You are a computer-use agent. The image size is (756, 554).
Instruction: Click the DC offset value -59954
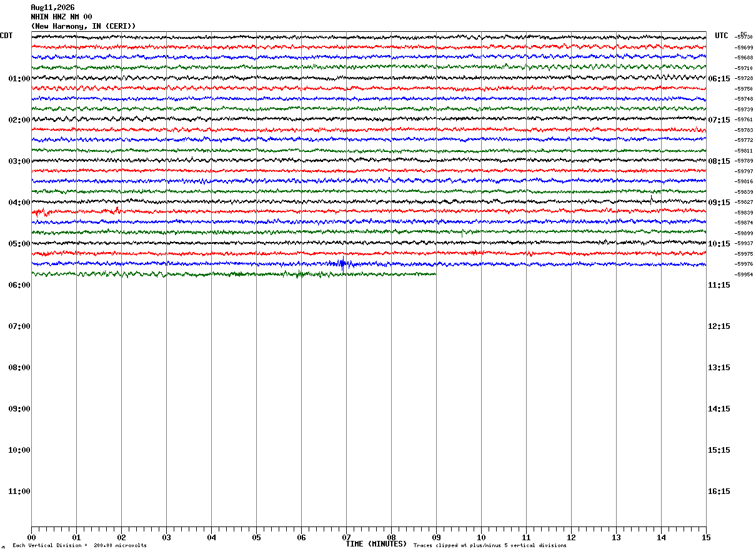[x=744, y=274]
